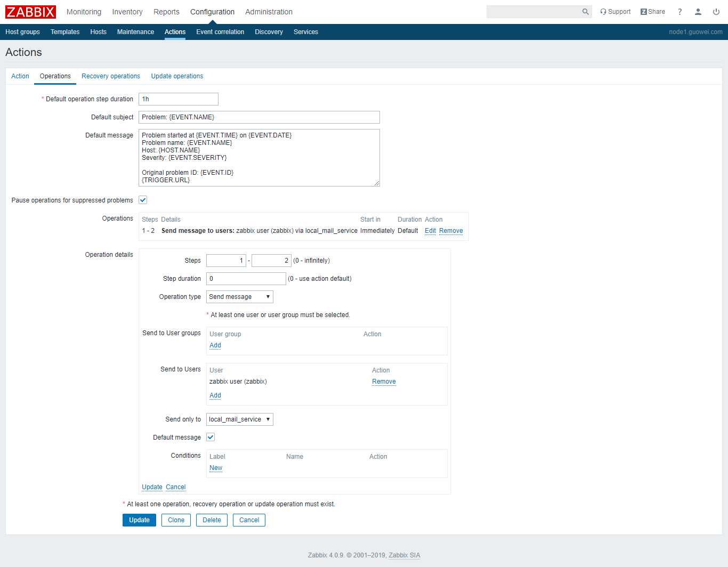Screen dimensions: 728x567
Task: Toggle Pause operations for suppressed problems
Action: [x=143, y=200]
